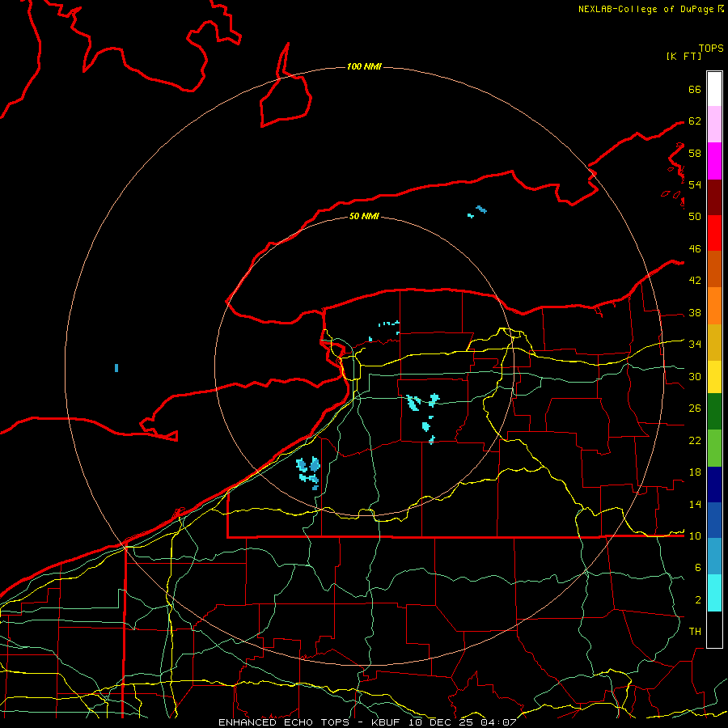Click the [K FT] units label
Image resolution: width=728 pixels, height=728 pixels.
coord(684,57)
